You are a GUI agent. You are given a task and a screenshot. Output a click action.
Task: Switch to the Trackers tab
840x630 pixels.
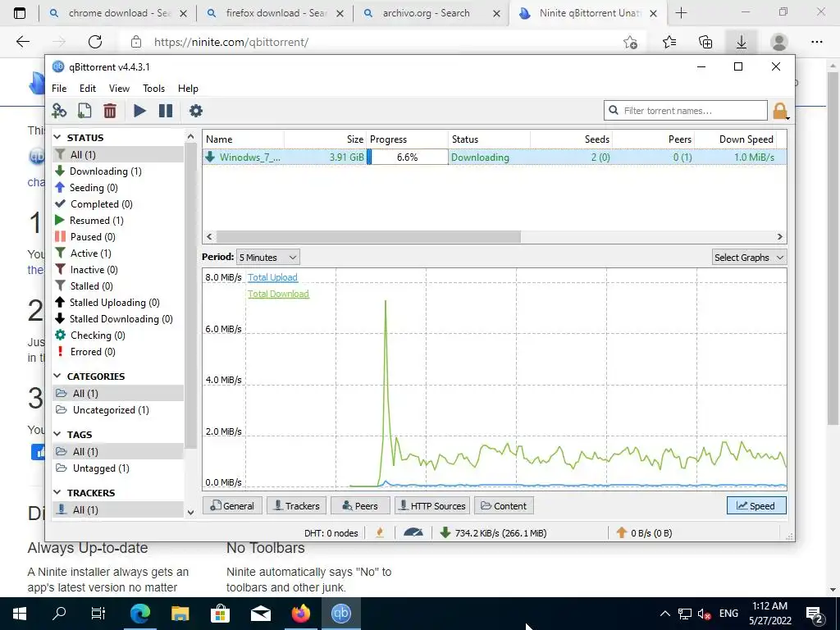296,505
